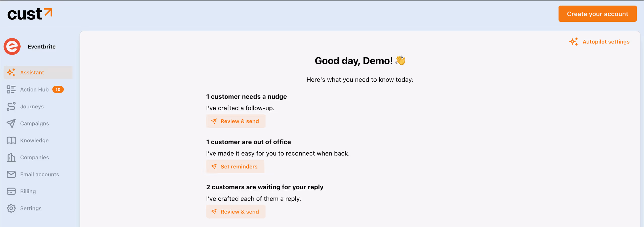Open the Knowledge section label
The image size is (644, 227).
[34, 141]
